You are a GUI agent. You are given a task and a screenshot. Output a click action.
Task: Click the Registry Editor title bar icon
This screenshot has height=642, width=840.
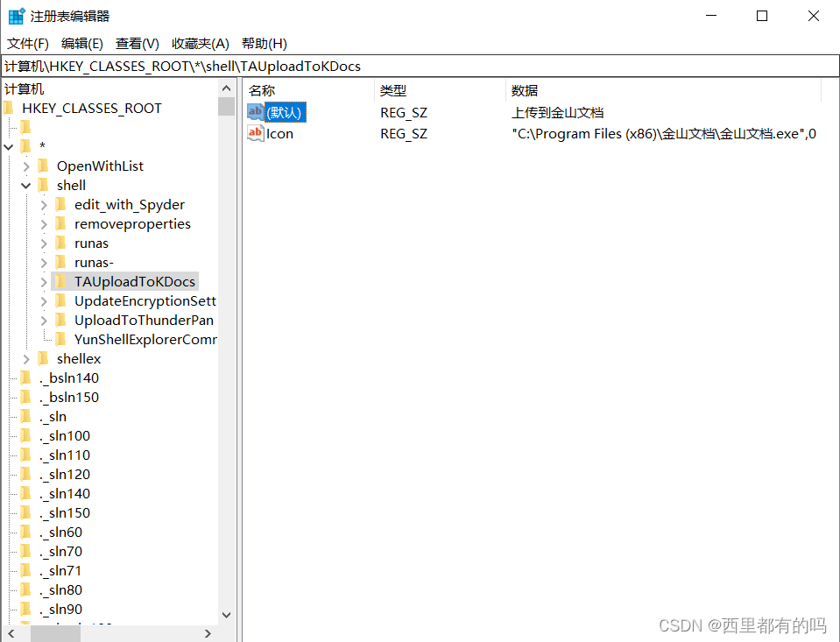click(x=17, y=16)
